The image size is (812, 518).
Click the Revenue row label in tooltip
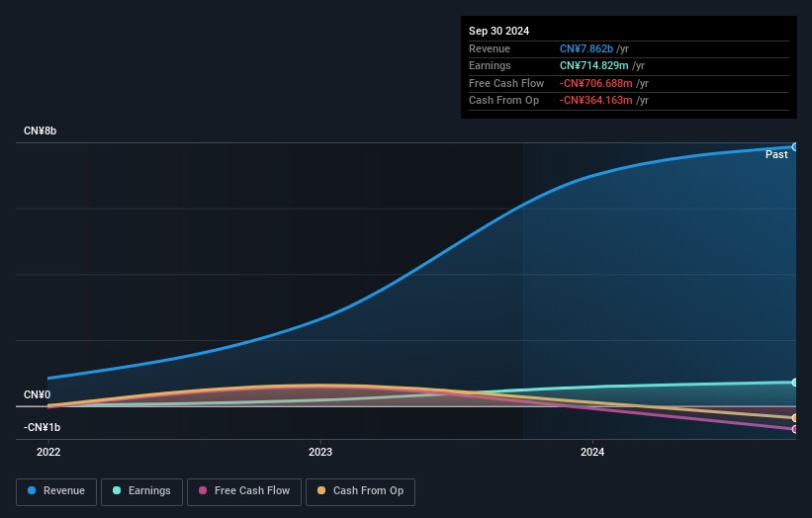pyautogui.click(x=490, y=48)
